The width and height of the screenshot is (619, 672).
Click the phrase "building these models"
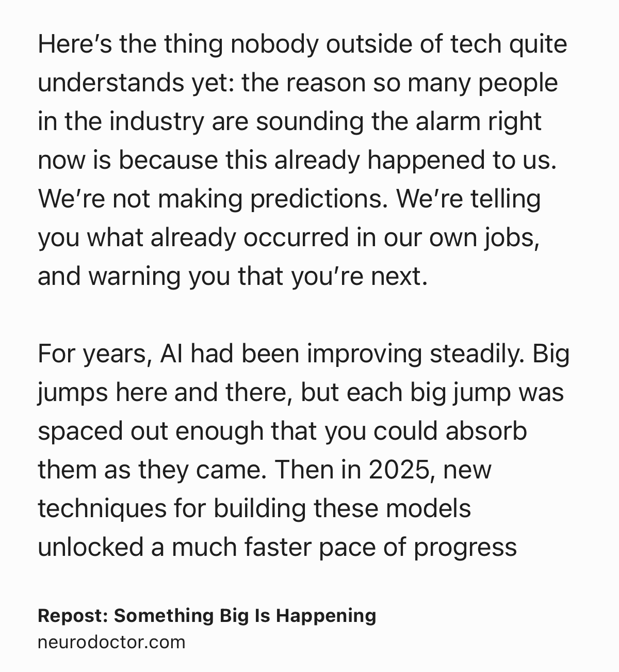tap(342, 508)
